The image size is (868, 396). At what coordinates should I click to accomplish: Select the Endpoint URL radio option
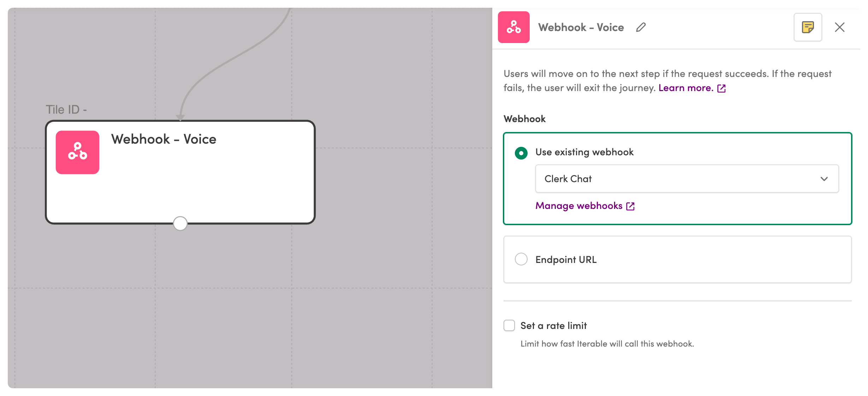coord(521,259)
